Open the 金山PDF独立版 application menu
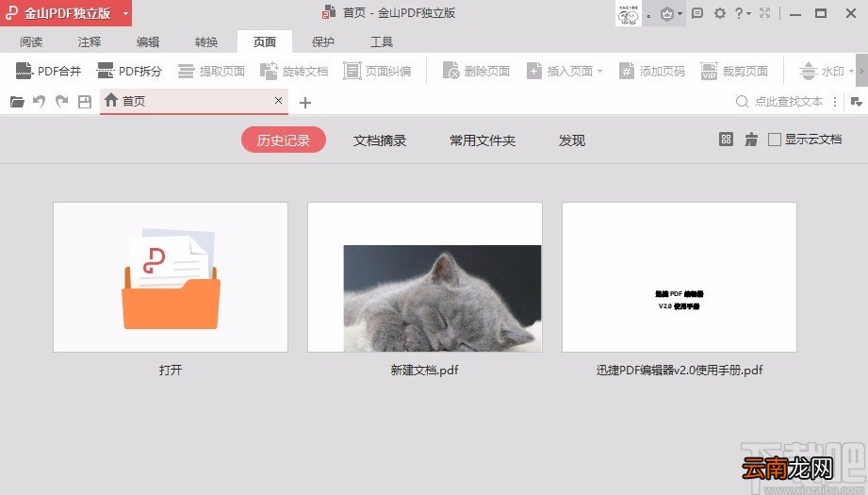This screenshot has height=495, width=868. tap(66, 13)
